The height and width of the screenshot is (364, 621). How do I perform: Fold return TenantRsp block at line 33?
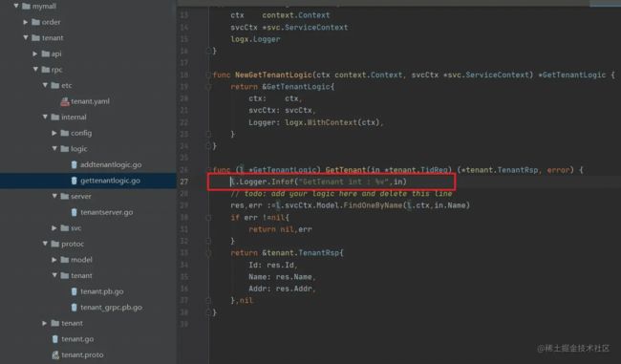click(x=208, y=253)
